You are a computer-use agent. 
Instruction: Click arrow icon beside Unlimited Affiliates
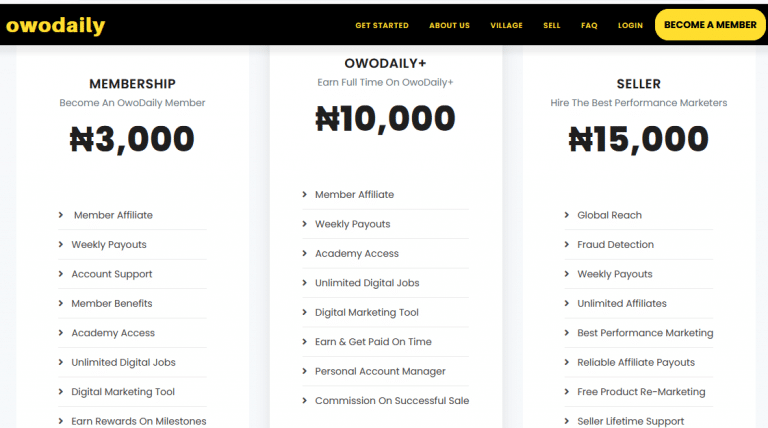567,303
